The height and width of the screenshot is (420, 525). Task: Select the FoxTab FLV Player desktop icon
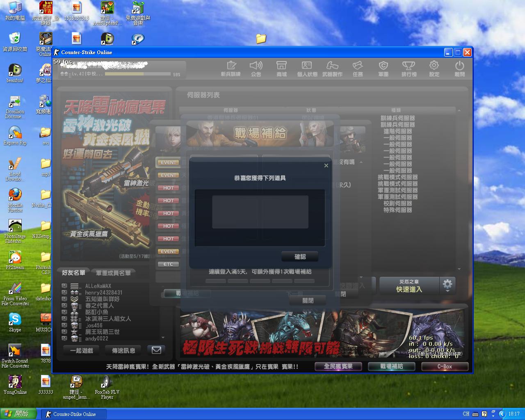tap(107, 387)
